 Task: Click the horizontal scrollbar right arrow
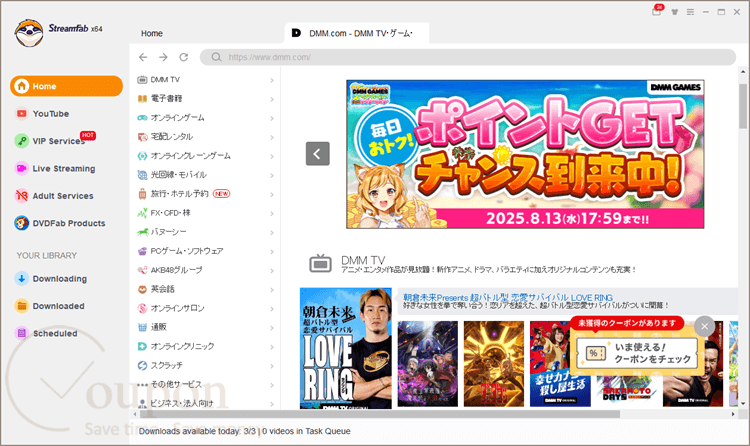(733, 414)
